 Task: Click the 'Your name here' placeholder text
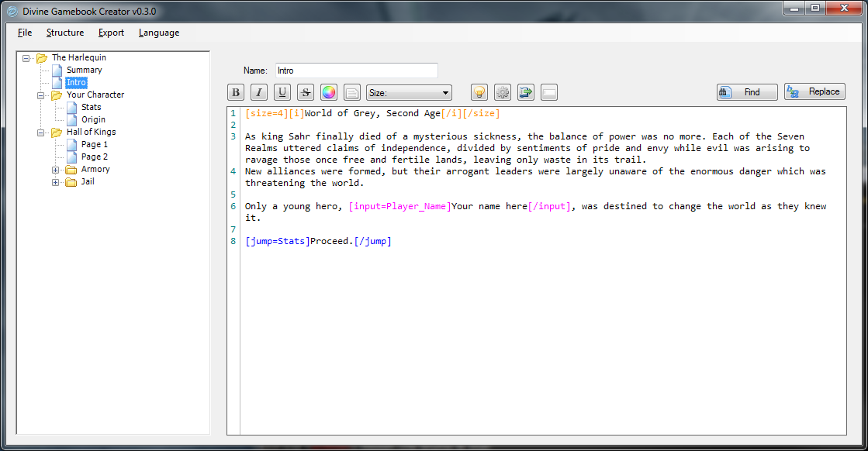click(x=489, y=206)
